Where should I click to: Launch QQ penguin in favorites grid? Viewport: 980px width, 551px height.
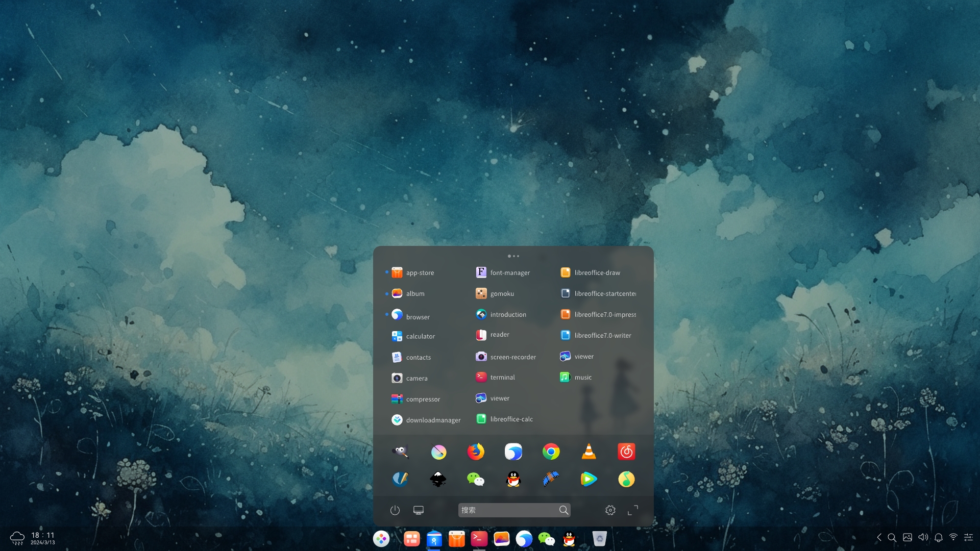click(513, 479)
